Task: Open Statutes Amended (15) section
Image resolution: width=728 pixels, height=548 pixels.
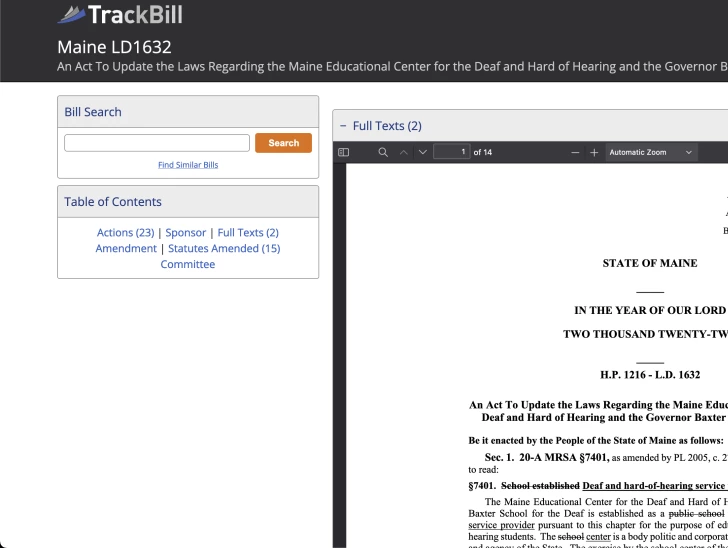Action: pyautogui.click(x=224, y=248)
